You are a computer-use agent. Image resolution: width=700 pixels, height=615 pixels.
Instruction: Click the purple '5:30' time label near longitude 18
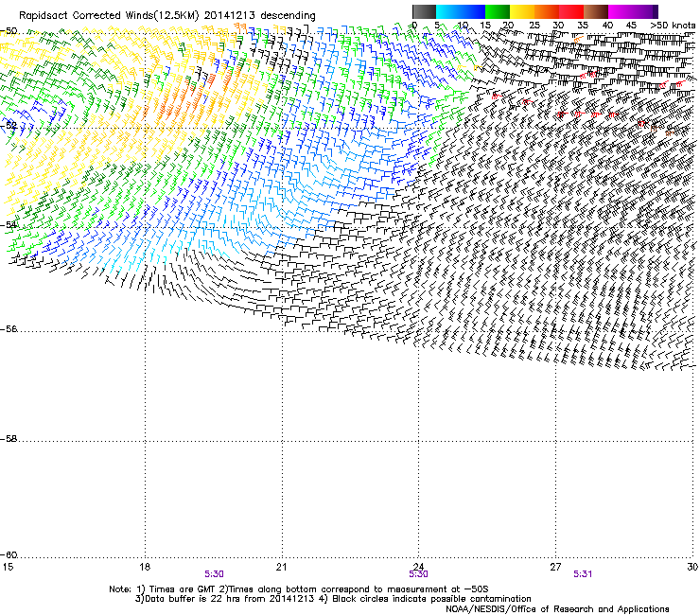click(x=215, y=574)
